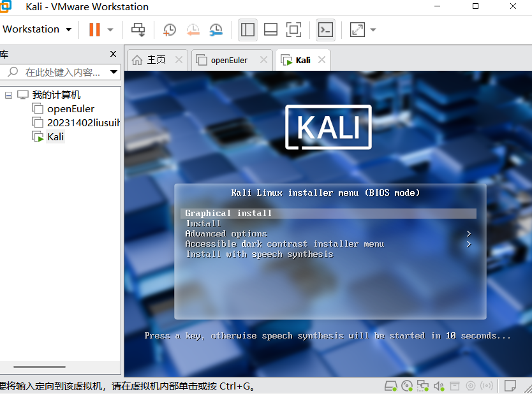Click the printer device status icon
Image resolution: width=532 pixels, height=394 pixels.
(455, 386)
